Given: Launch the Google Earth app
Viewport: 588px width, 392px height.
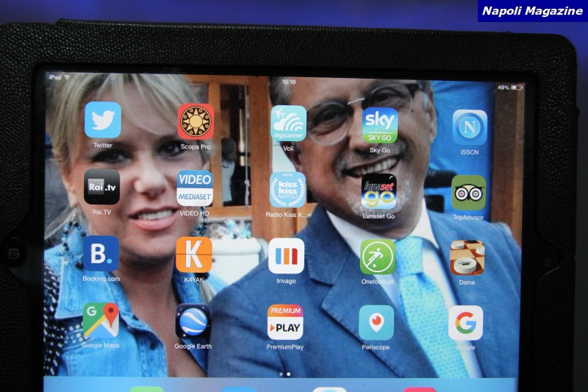Looking at the screenshot, I should pos(193,321).
